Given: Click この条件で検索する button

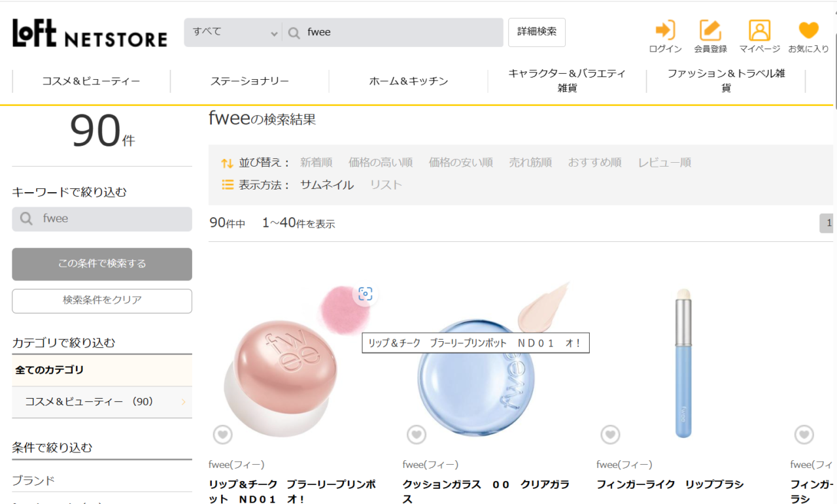Looking at the screenshot, I should 102,264.
